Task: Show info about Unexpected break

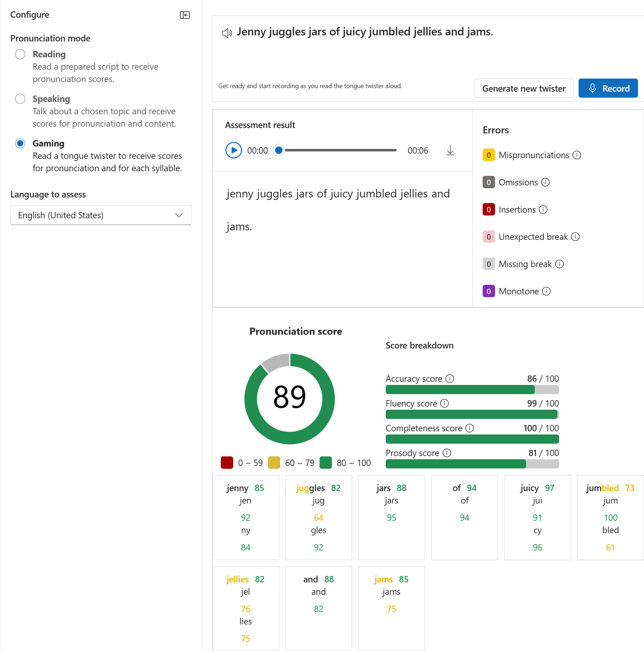Action: (575, 237)
